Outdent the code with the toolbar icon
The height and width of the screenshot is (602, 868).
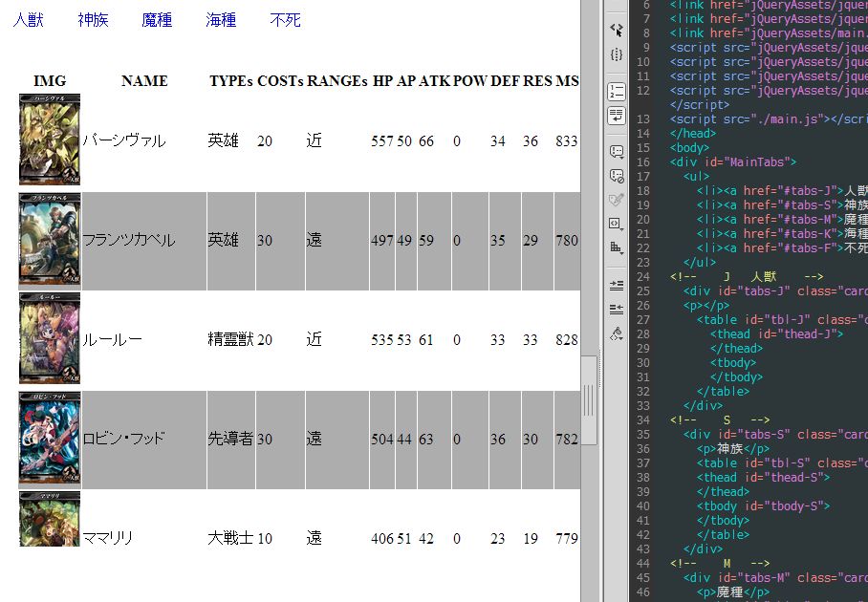click(x=617, y=309)
